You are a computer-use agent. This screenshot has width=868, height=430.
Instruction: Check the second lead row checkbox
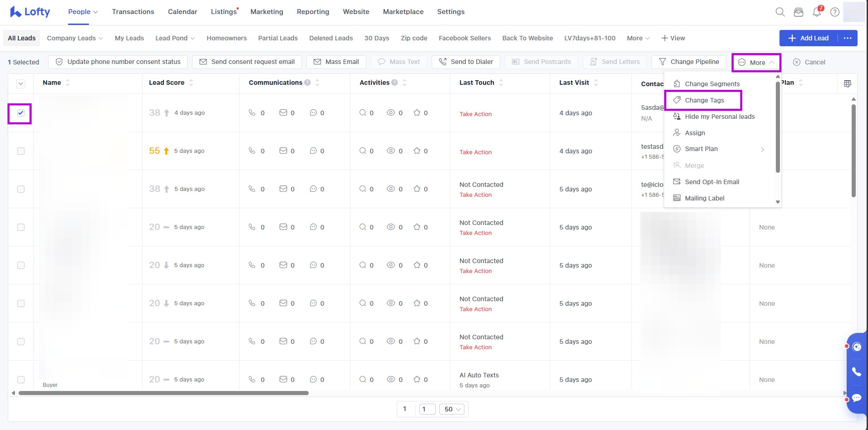click(x=21, y=151)
